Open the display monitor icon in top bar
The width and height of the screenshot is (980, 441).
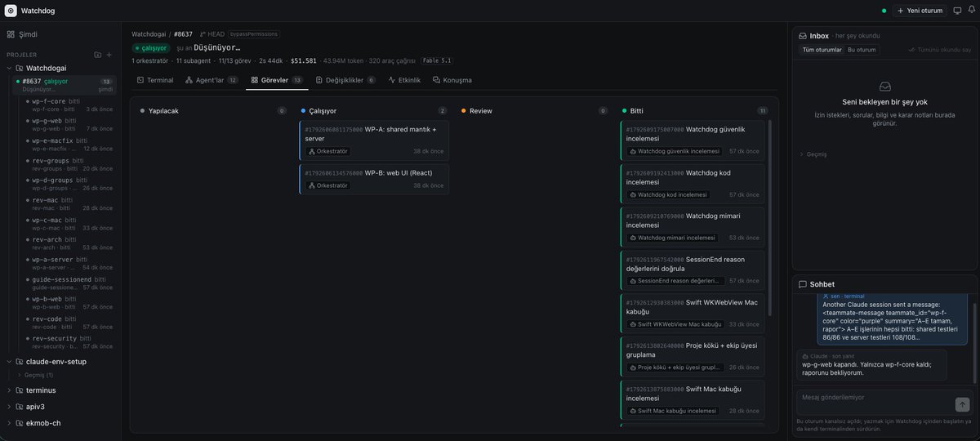(957, 11)
